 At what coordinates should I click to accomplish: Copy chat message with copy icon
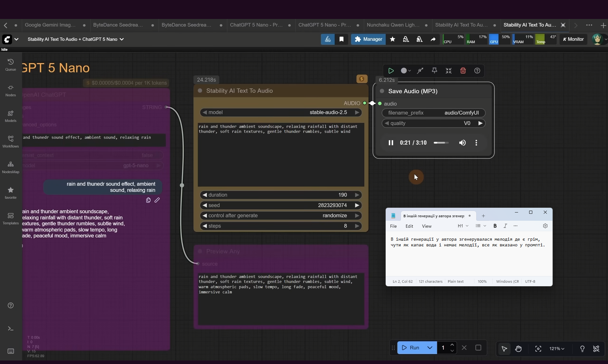point(148,200)
